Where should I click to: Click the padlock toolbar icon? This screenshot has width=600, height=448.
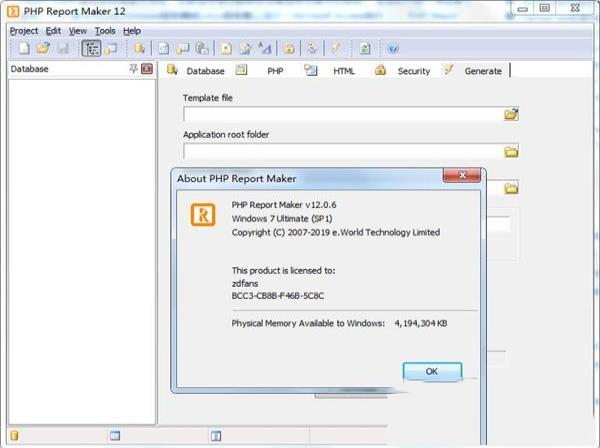point(289,49)
